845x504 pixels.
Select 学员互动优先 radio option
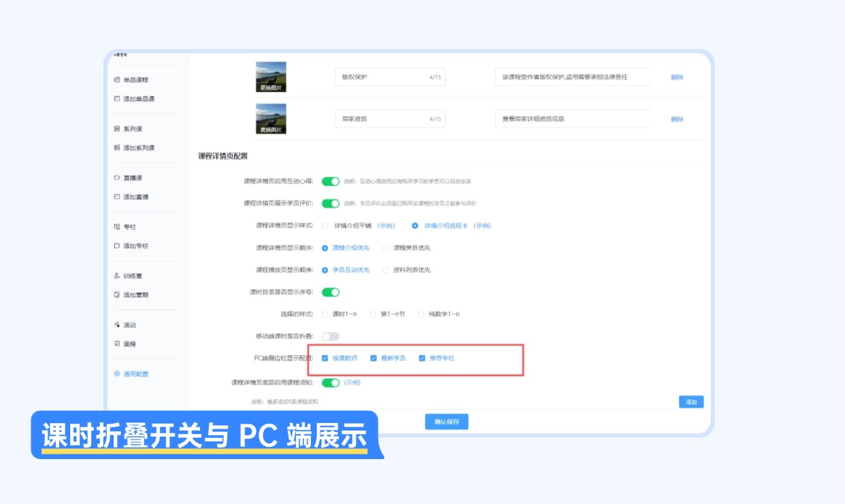tap(325, 270)
